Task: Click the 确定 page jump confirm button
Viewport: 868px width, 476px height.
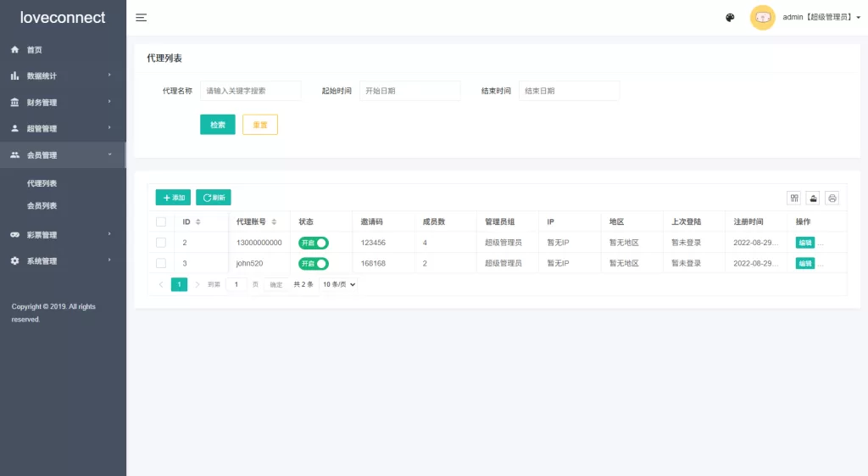Action: (x=276, y=284)
